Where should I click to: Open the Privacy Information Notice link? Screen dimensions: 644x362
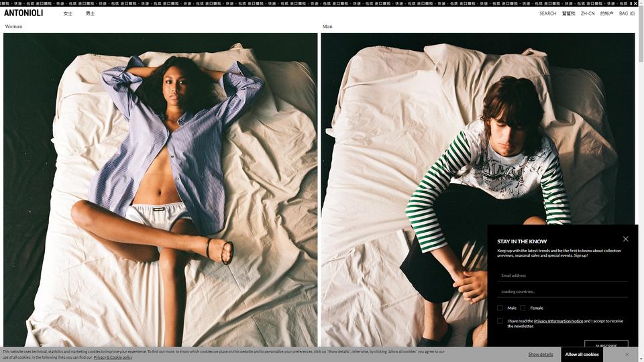coord(558,321)
